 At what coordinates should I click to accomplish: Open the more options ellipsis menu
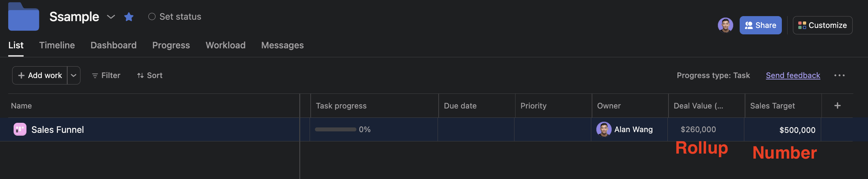(x=839, y=75)
